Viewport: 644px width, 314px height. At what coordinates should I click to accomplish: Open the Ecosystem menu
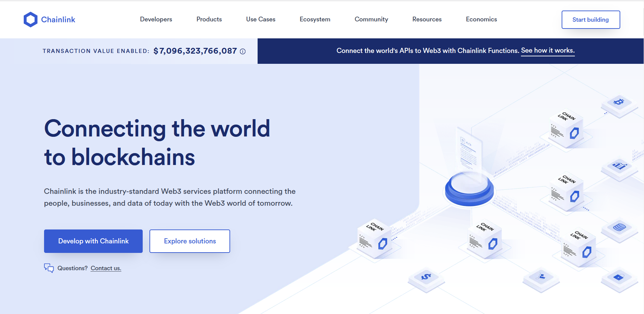pos(315,19)
